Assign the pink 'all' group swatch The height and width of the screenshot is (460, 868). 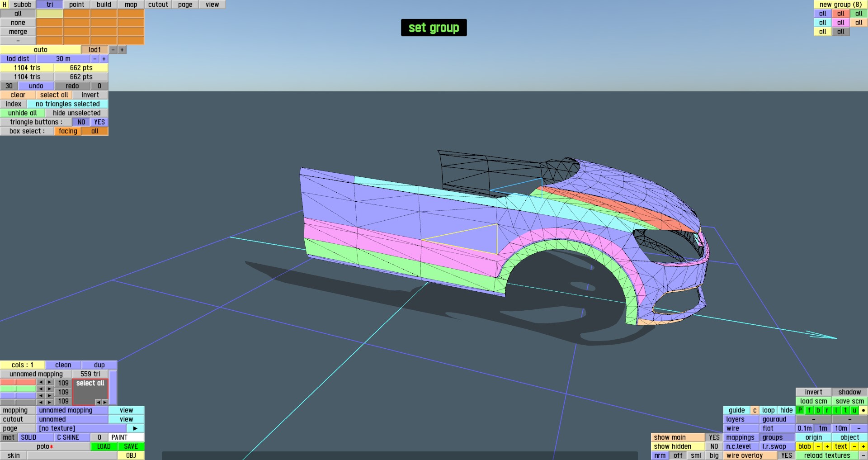[x=841, y=23]
